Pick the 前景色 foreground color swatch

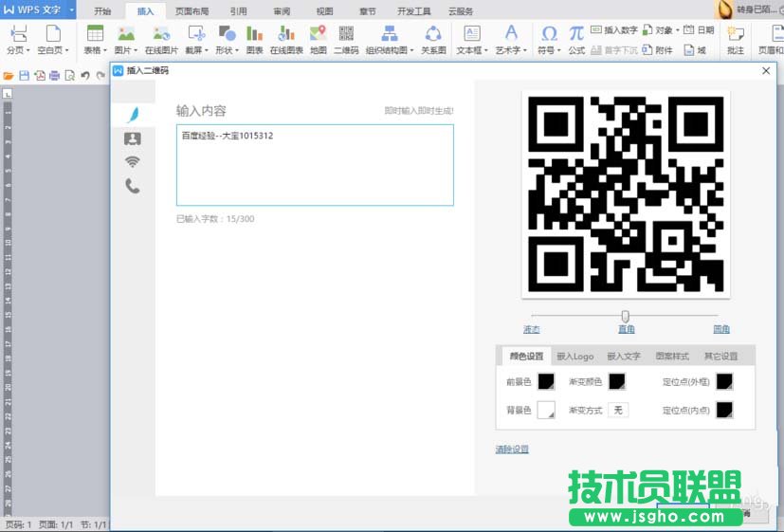point(546,381)
